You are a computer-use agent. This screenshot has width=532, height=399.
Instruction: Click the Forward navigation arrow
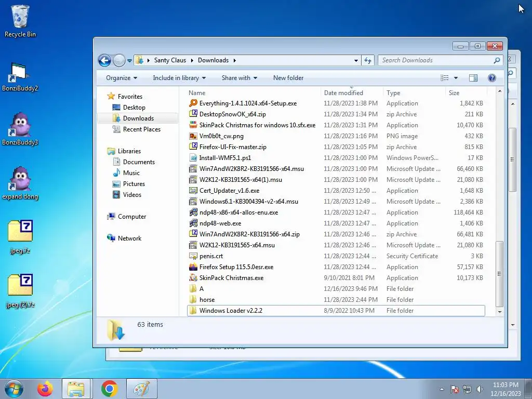119,60
